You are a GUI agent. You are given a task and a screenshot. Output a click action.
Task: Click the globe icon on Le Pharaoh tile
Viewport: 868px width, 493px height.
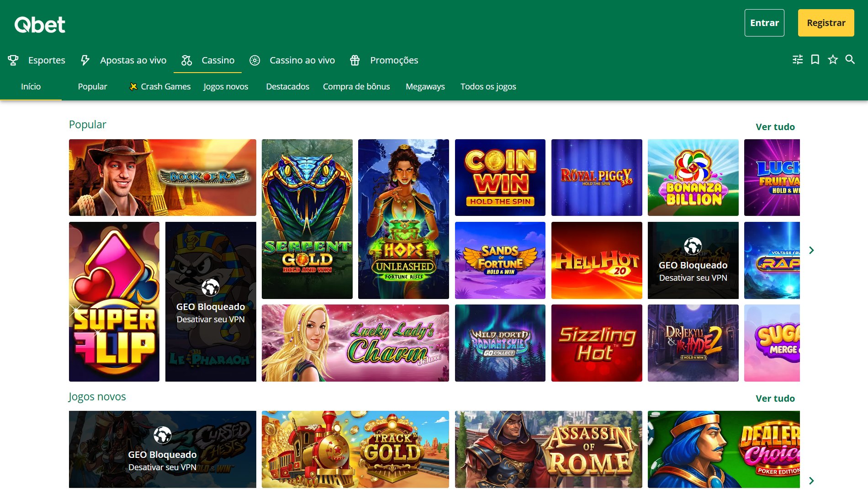(211, 288)
